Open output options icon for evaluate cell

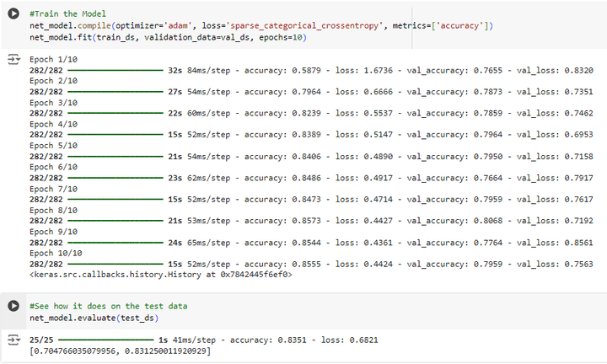point(13,339)
